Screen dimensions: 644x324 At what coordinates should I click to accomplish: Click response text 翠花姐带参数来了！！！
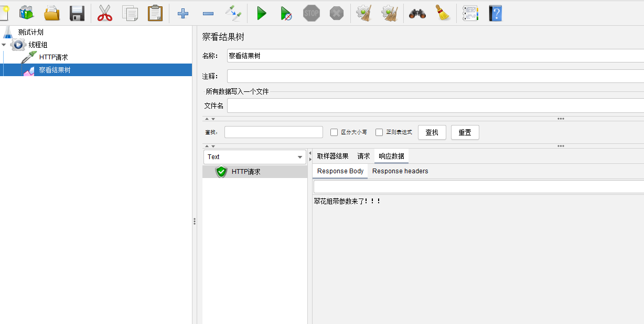(x=347, y=201)
